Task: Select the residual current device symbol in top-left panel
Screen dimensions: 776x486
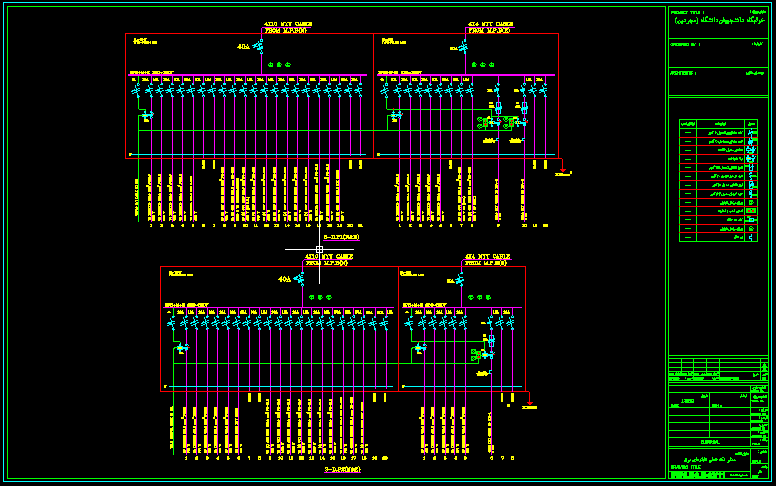Action: 147,115
